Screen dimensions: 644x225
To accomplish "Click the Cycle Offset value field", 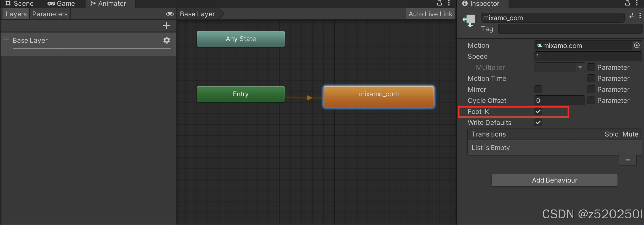I will [x=560, y=101].
